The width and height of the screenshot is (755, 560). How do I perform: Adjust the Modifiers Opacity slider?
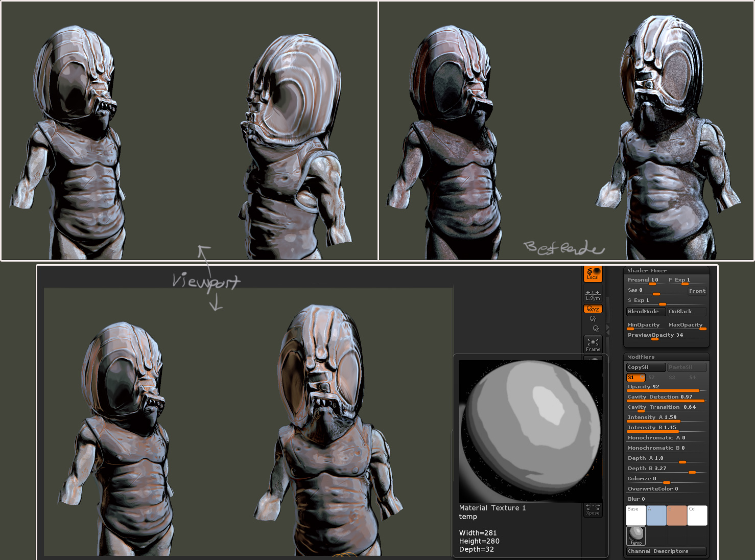(x=666, y=387)
